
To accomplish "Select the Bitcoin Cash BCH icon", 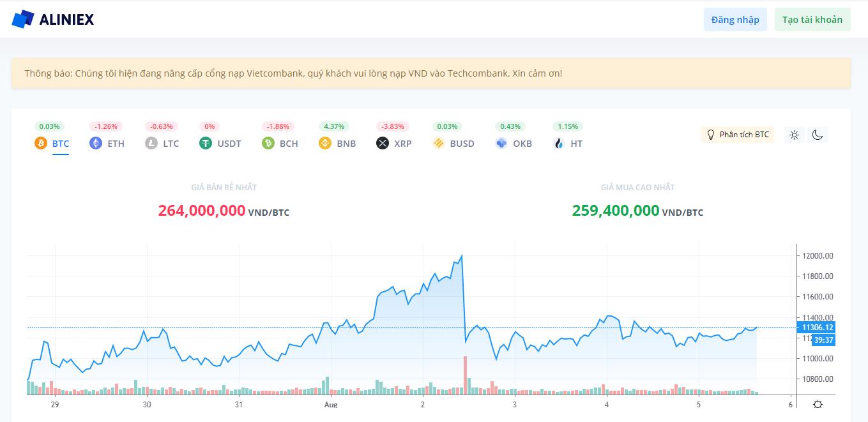I will coord(268,144).
